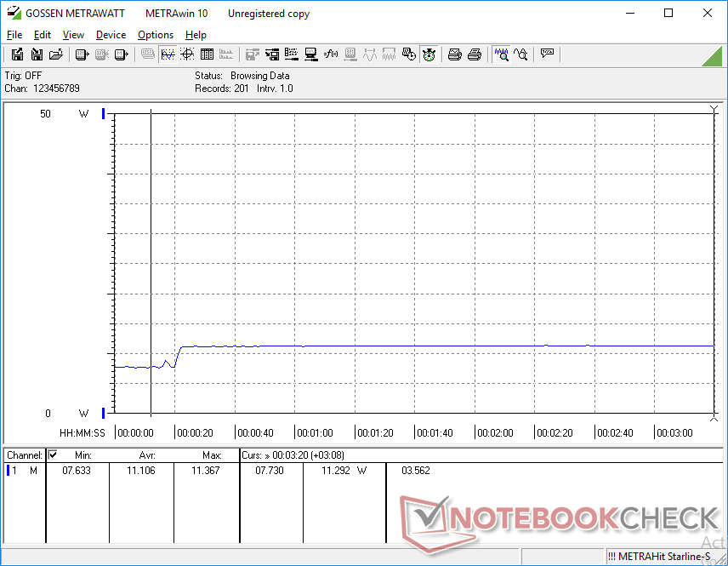Click the timed recording clock icon
This screenshot has width=728, height=566.
click(x=409, y=54)
